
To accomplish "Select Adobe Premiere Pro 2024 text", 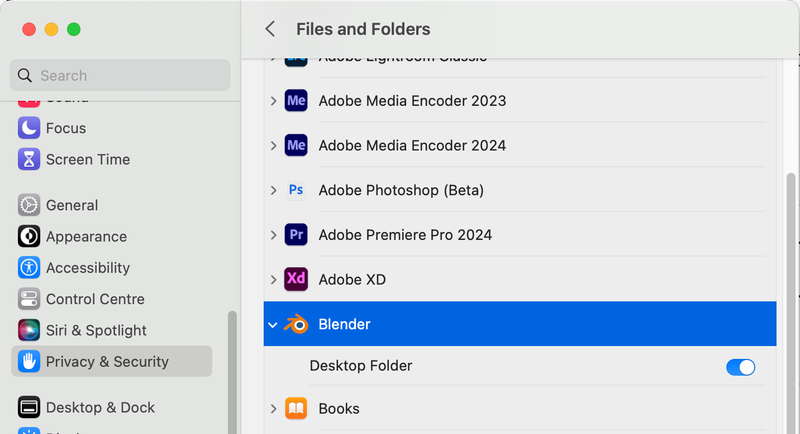I will coord(405,235).
